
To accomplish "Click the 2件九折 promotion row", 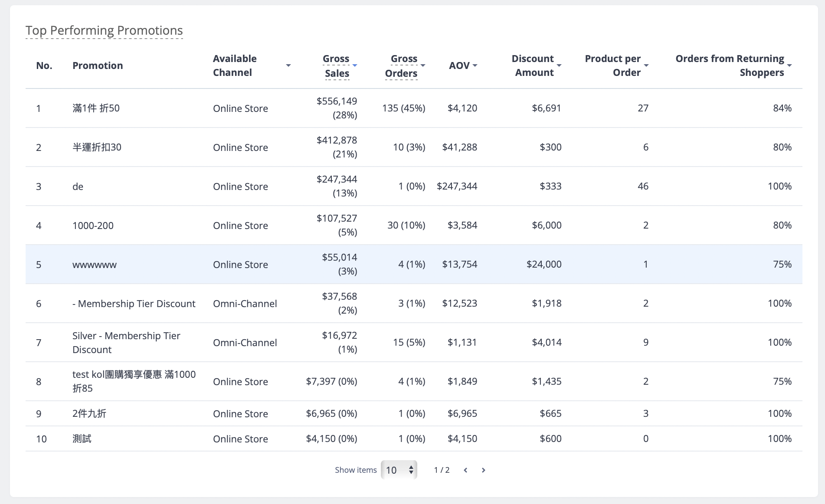I will (x=414, y=413).
